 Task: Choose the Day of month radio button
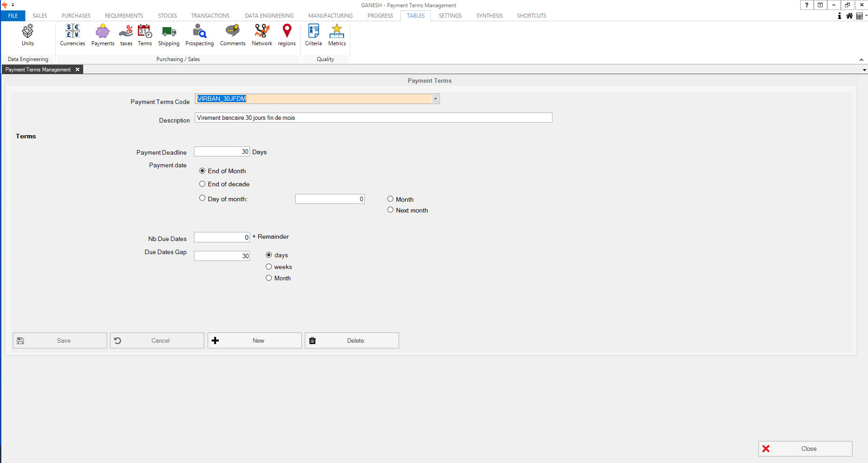tap(203, 198)
